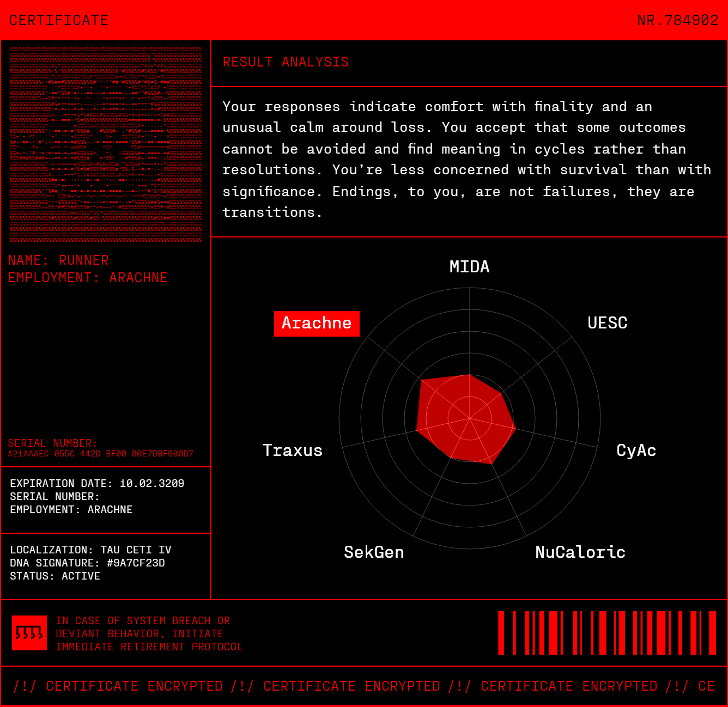Image resolution: width=728 pixels, height=707 pixels.
Task: Open the Result Analysis header
Action: (x=286, y=62)
